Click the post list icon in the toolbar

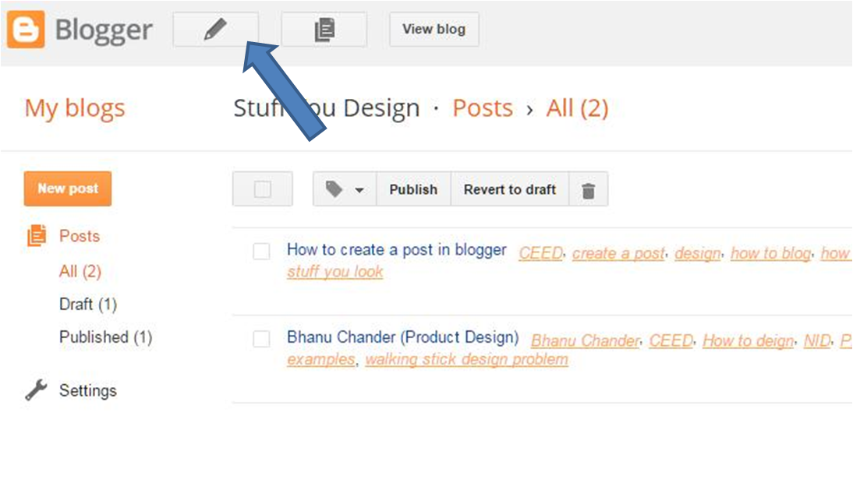[324, 29]
